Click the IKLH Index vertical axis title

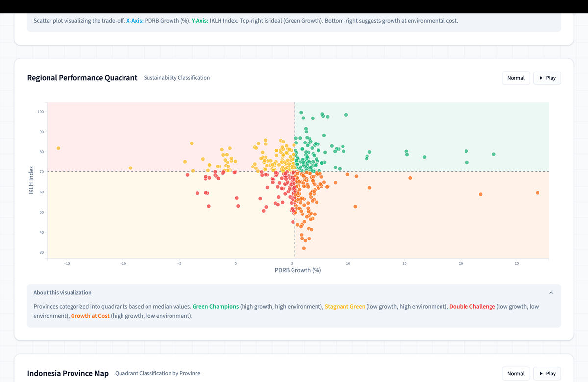[31, 180]
